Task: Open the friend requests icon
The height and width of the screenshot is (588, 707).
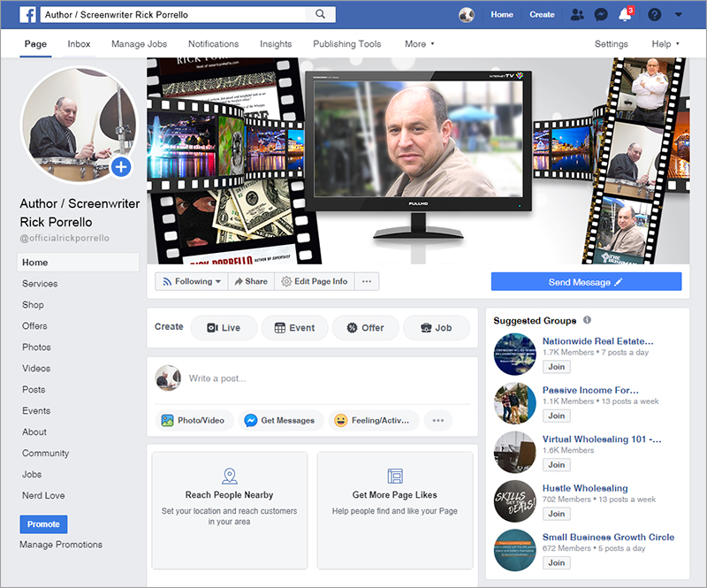Action: 577,15
